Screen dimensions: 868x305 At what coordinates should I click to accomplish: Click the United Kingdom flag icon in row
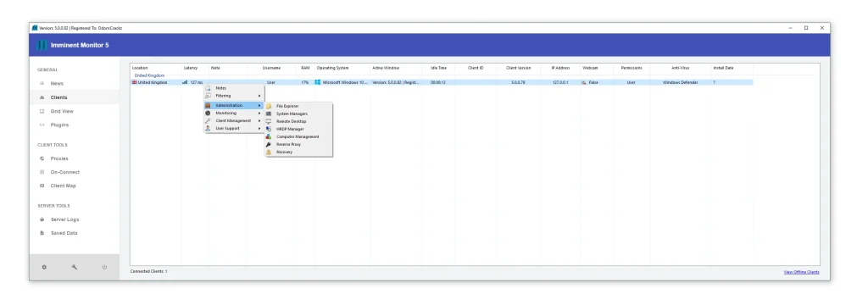(135, 82)
